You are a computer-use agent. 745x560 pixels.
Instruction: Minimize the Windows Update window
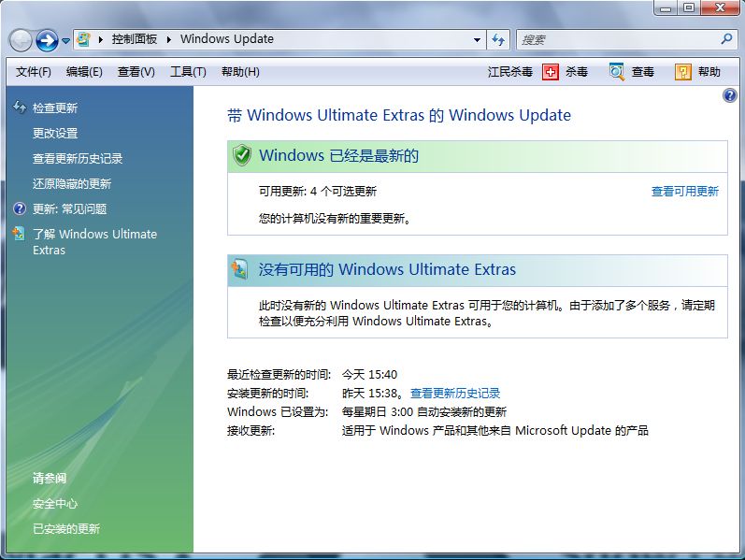point(666,8)
